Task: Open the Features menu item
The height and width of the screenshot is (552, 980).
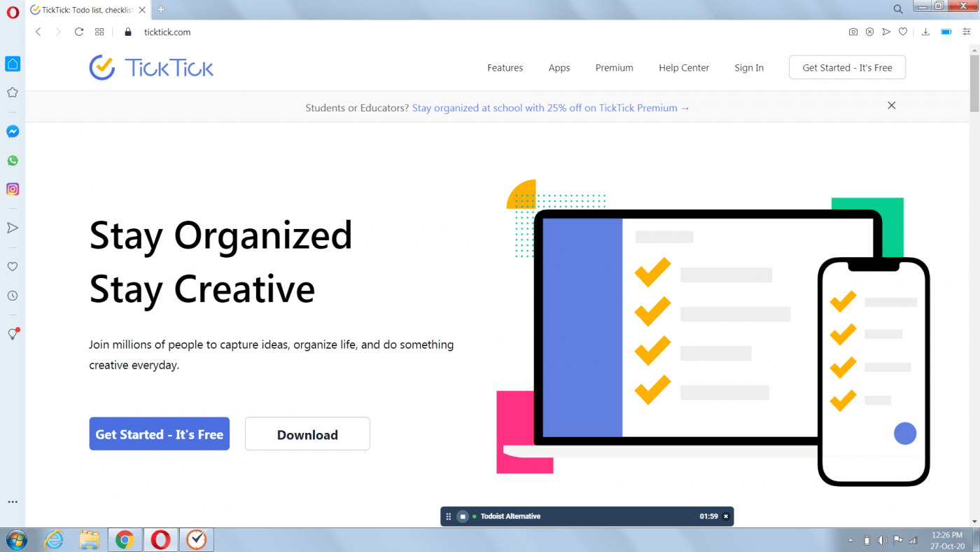Action: click(x=505, y=68)
